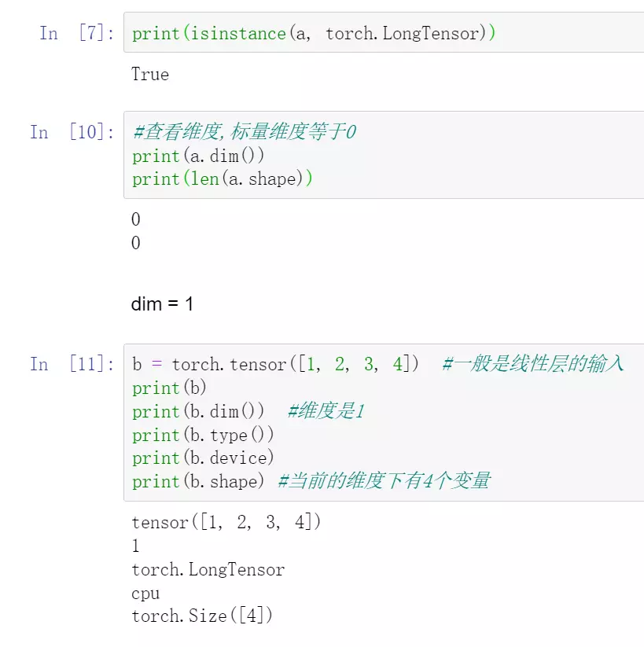Image resolution: width=644 pixels, height=647 pixels.
Task: Place cursor on print(b) line
Action: [169, 388]
